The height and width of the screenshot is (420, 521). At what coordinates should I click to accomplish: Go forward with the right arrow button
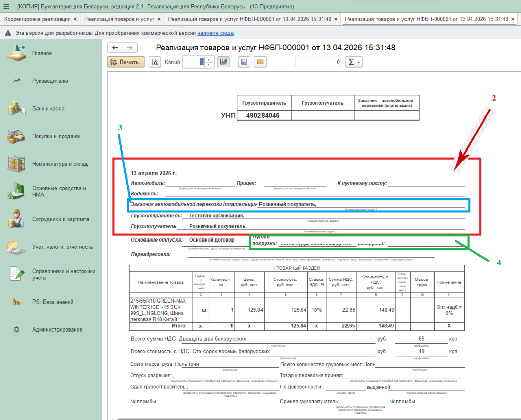tap(130, 48)
